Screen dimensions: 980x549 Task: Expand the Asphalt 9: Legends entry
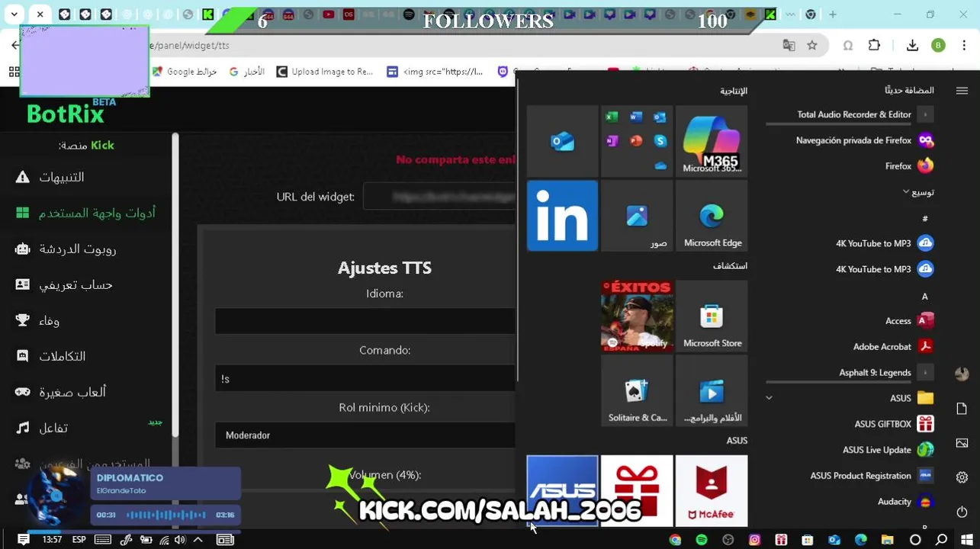(850, 372)
